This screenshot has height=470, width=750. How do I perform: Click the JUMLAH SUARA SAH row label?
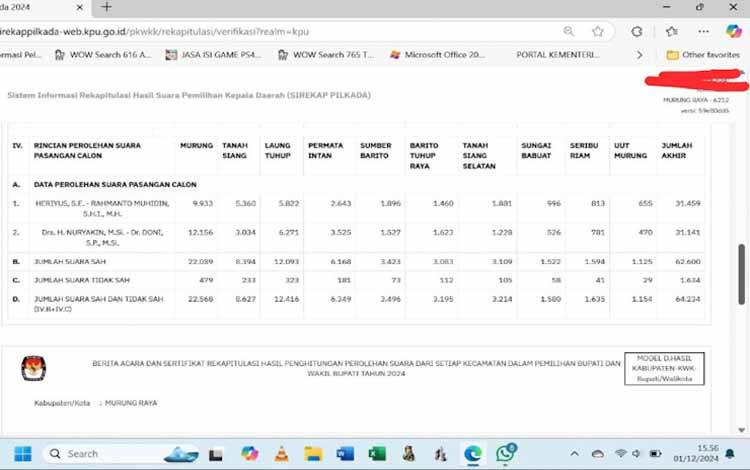tap(70, 262)
